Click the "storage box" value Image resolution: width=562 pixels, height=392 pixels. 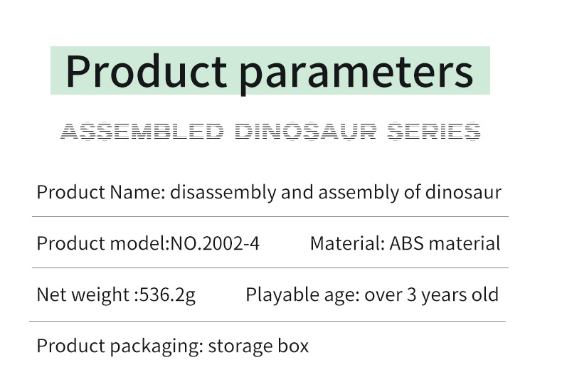[x=260, y=346]
